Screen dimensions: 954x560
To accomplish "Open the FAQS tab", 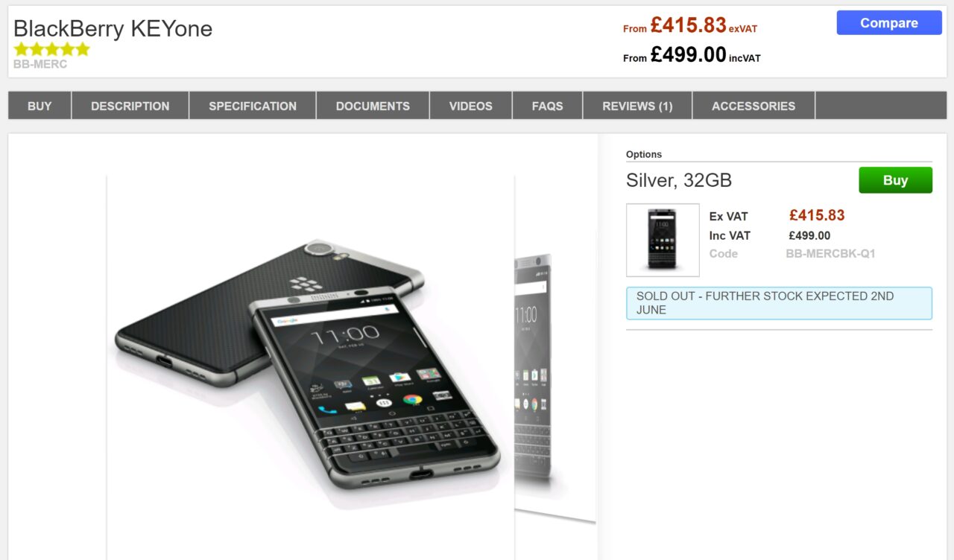I will [548, 106].
